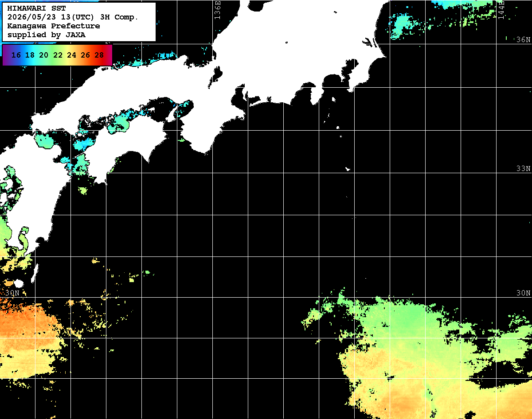Image resolution: width=532 pixels, height=419 pixels.
Task: Click the supplied by JAXA text
Action: point(47,35)
